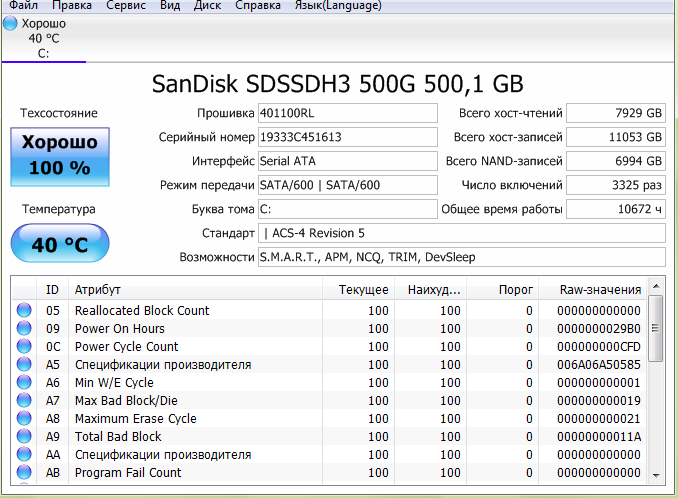Sort by the Атрибут column header
Viewport: 678px width, 498px height.
coord(195,290)
